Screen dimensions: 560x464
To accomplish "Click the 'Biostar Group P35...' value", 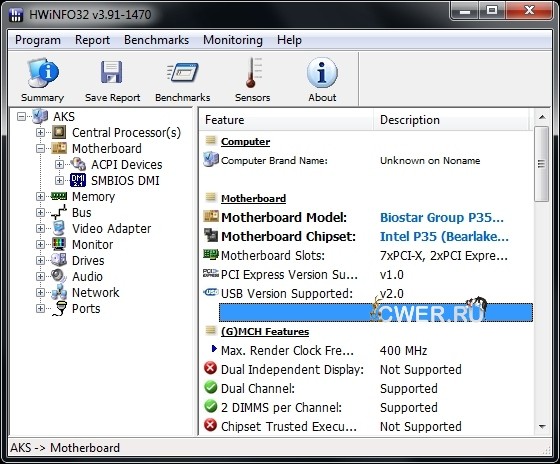I will [x=442, y=217].
